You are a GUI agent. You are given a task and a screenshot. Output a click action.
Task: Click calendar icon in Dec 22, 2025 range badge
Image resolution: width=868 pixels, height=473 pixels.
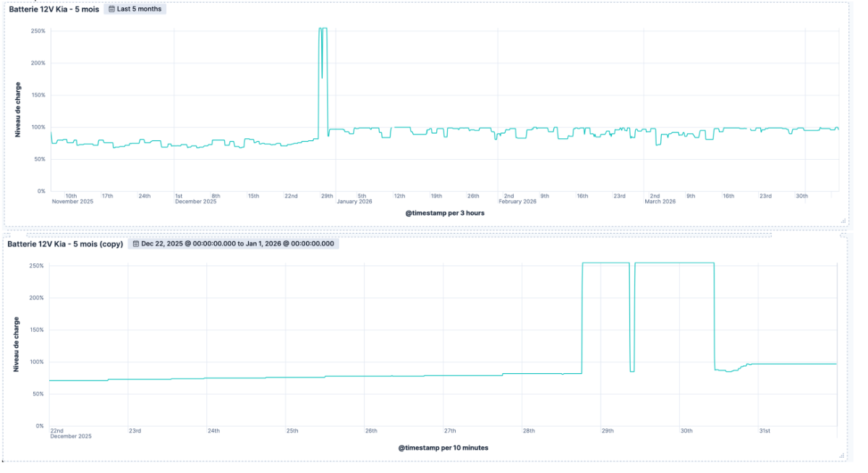click(135, 244)
